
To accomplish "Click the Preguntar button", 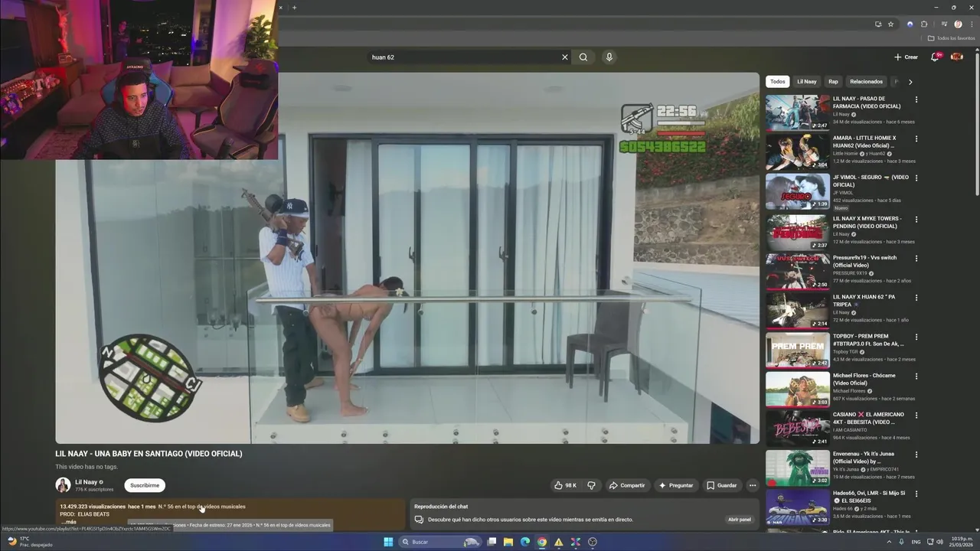I will coord(676,485).
